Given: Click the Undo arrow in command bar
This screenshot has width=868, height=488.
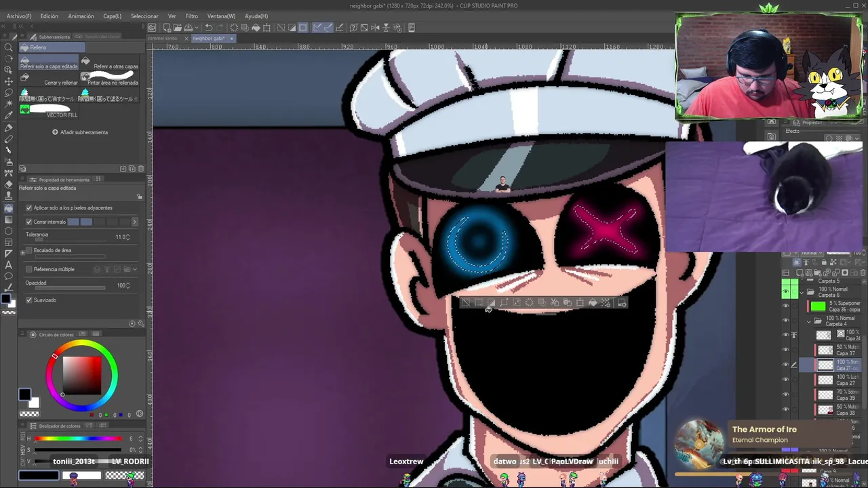Looking at the screenshot, I should click(x=209, y=28).
